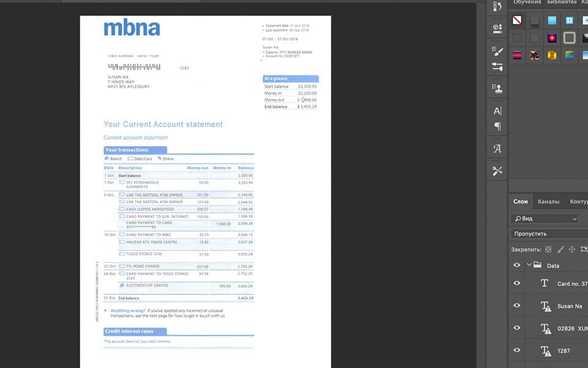The width and height of the screenshot is (588, 368).
Task: Open the Brushes panel icon
Action: (x=497, y=67)
